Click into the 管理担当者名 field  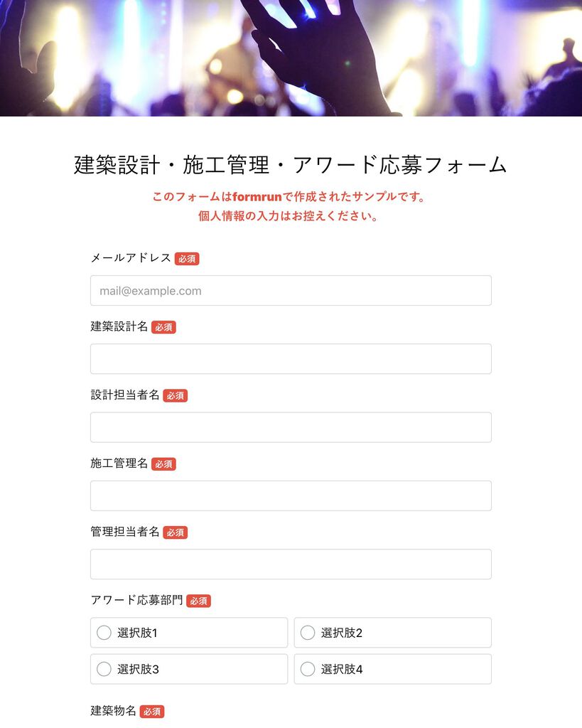click(x=291, y=564)
